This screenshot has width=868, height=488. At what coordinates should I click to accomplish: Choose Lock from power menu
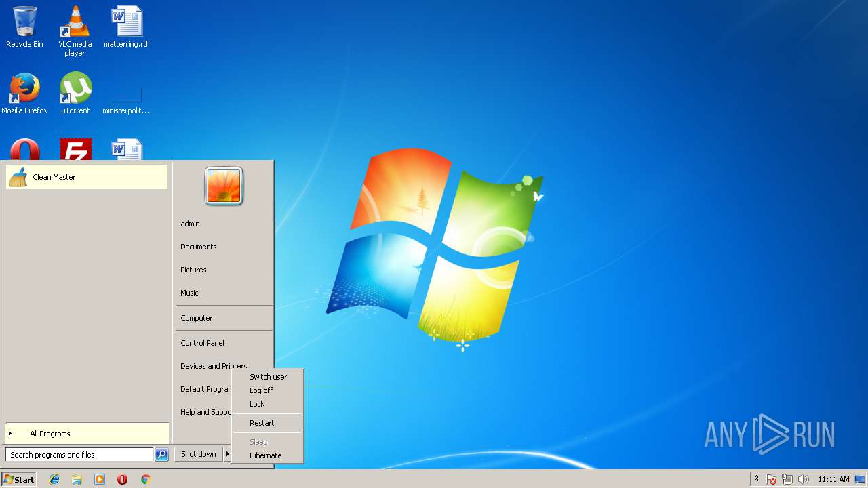(x=267, y=404)
